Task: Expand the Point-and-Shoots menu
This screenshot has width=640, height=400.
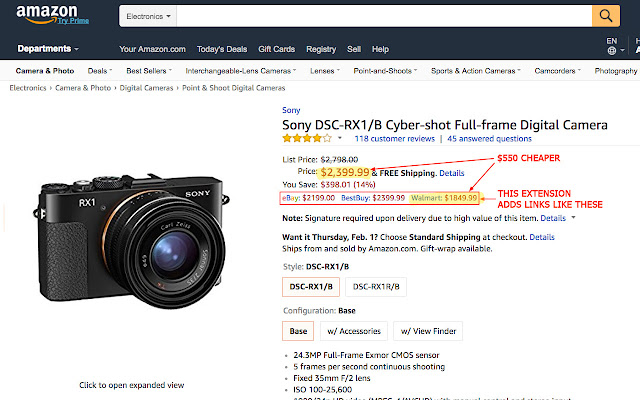Action: tap(385, 71)
